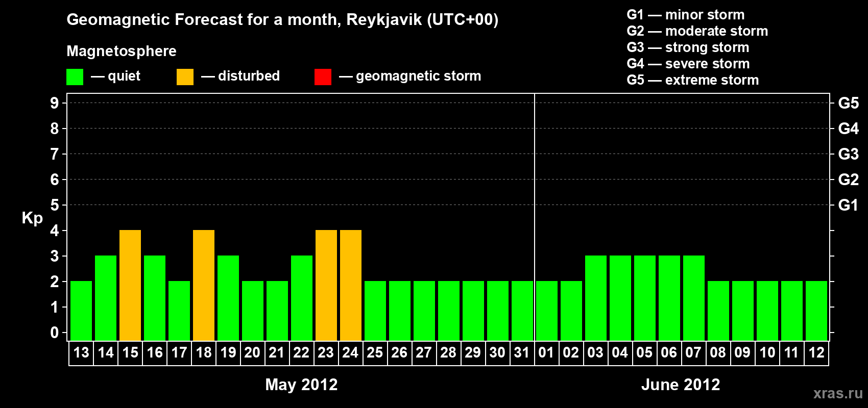The image size is (868, 408).
Task: Select the green bar for May 13
Action: pos(81,311)
